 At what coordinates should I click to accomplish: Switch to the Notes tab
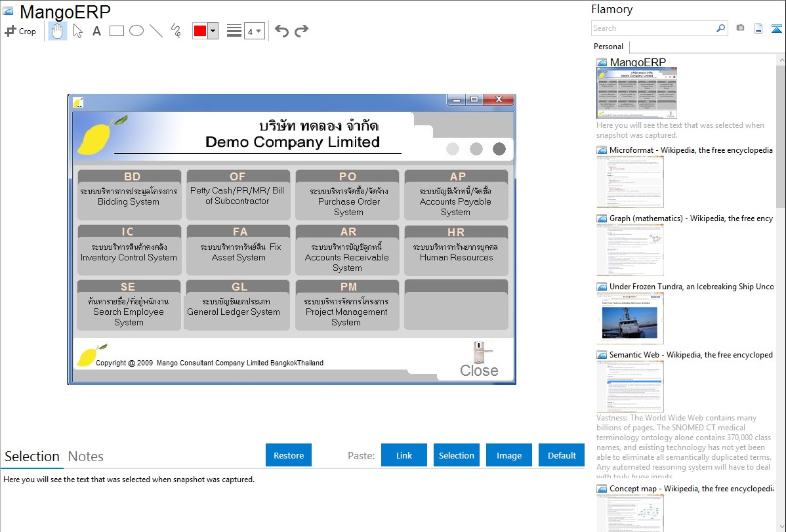click(x=86, y=457)
